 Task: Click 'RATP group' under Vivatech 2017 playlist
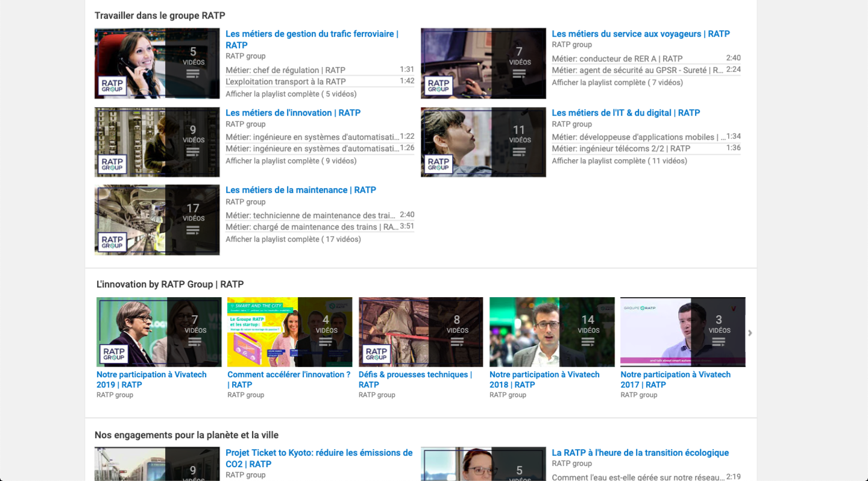[x=639, y=395]
